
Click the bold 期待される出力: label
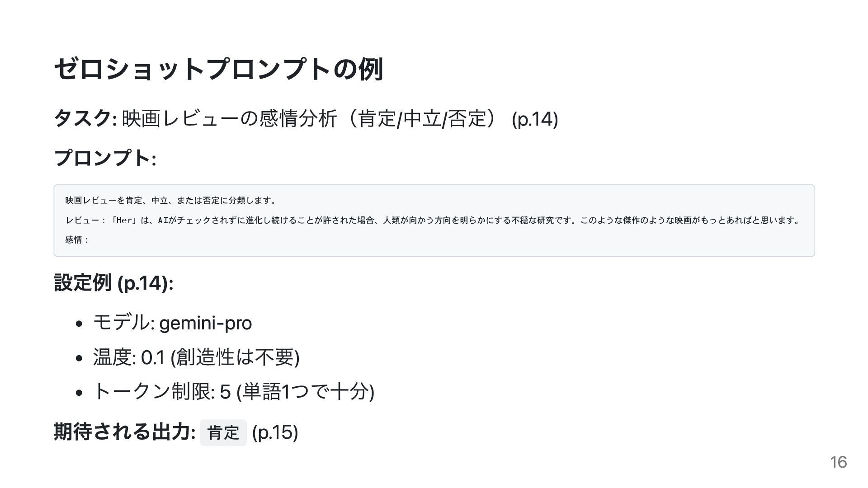click(124, 432)
